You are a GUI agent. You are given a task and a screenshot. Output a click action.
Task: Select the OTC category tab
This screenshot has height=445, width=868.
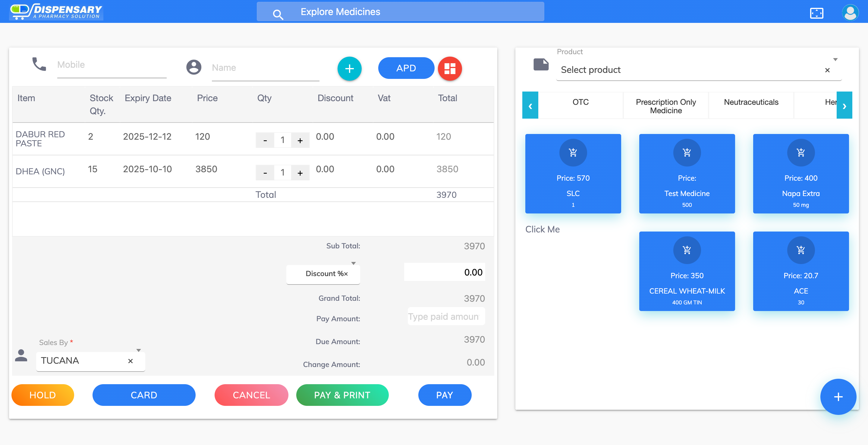point(580,102)
